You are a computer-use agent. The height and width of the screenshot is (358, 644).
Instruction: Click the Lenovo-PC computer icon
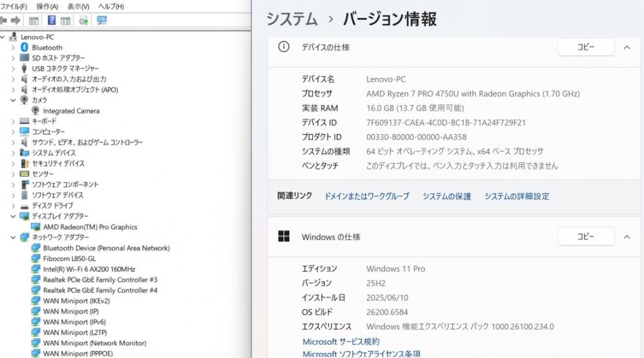pos(13,37)
